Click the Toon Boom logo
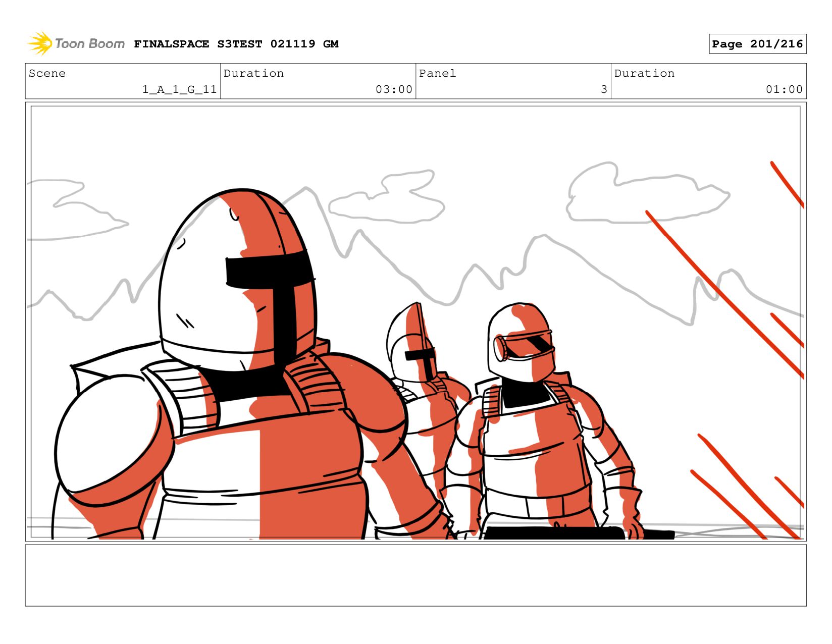 (76, 43)
